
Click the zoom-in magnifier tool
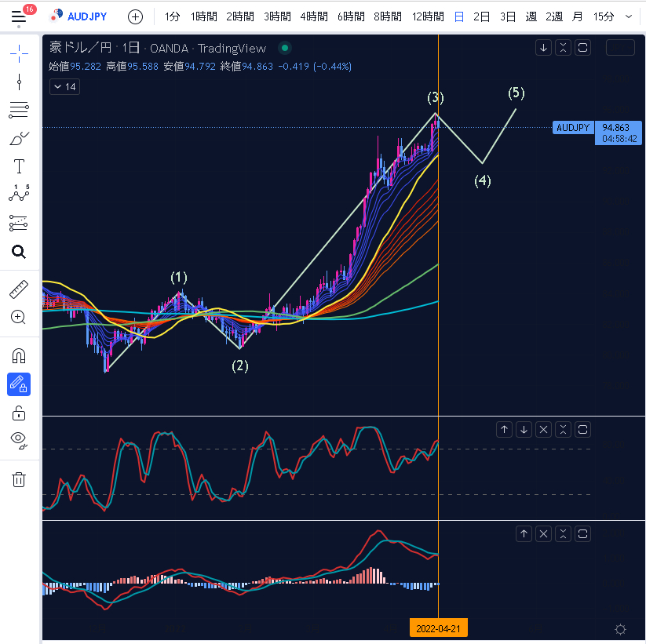(x=19, y=317)
